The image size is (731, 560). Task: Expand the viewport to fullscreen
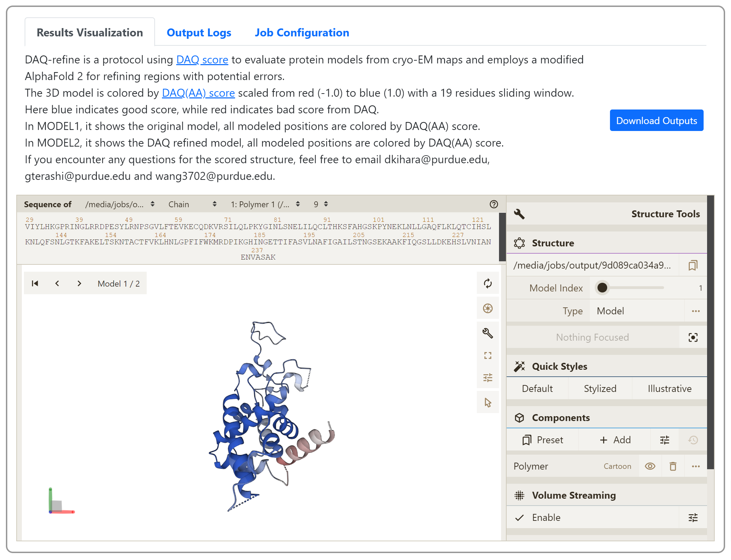pyautogui.click(x=488, y=356)
